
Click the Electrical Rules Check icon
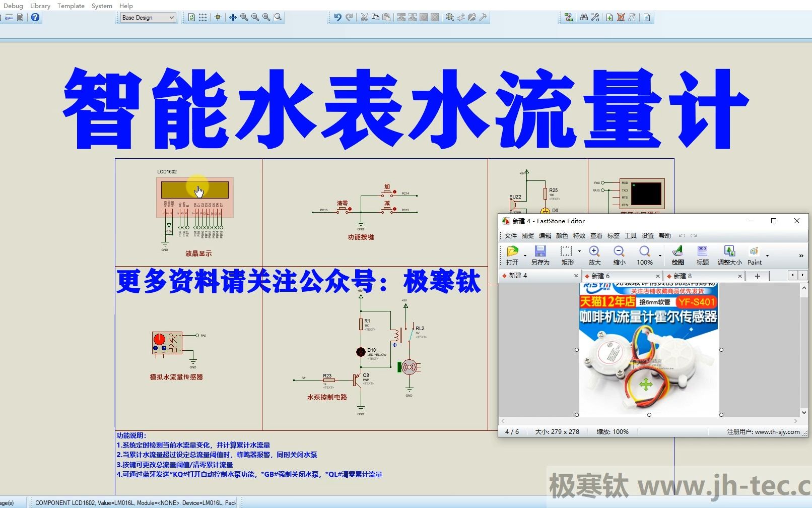click(647, 17)
